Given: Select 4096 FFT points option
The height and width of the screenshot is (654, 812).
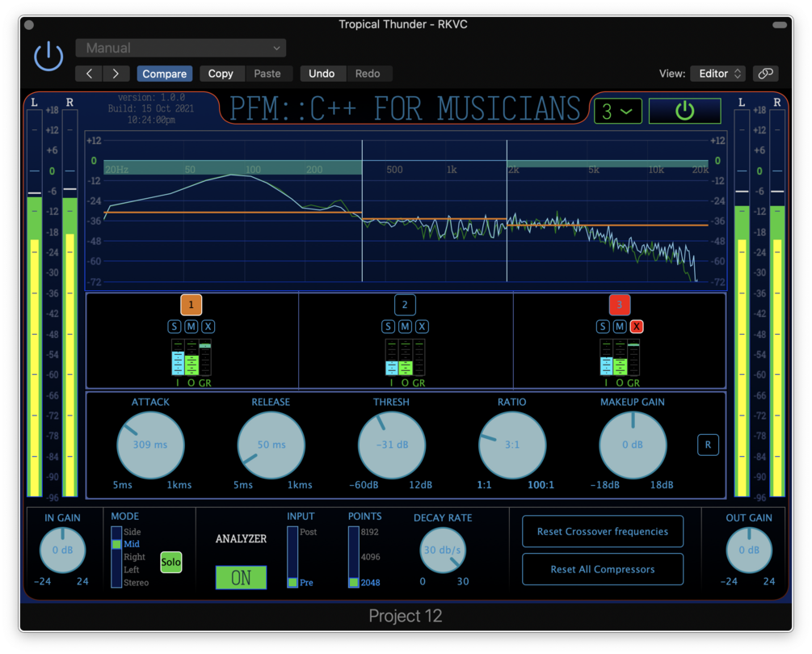Looking at the screenshot, I should (371, 556).
